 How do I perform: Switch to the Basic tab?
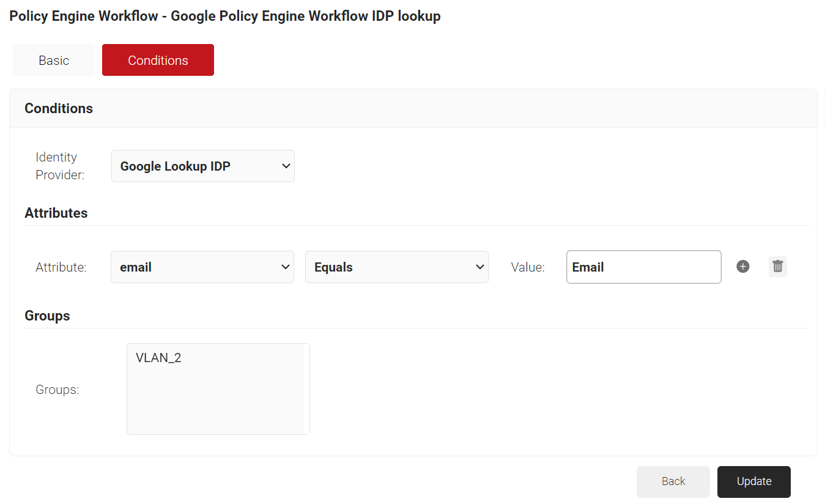point(54,61)
